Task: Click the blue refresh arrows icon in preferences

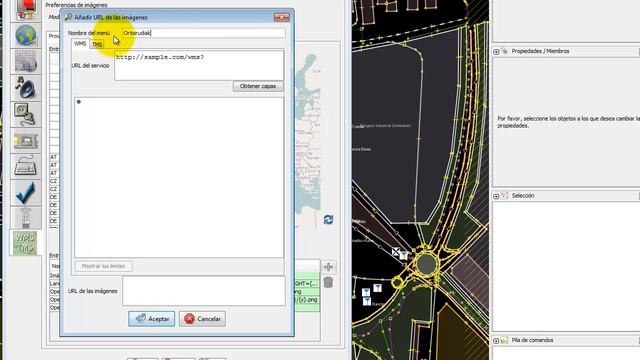Action: click(328, 220)
